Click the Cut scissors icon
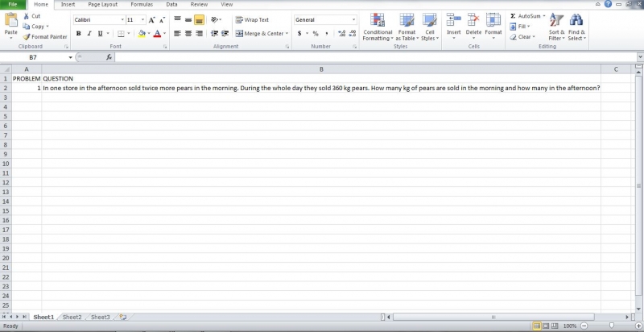Viewport: 644px width, 332px height. coord(27,16)
